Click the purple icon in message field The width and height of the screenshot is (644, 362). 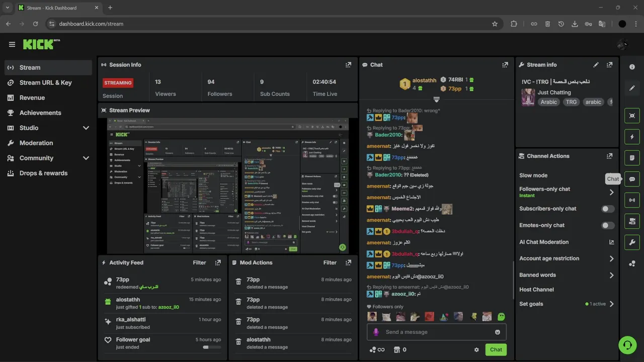376,332
